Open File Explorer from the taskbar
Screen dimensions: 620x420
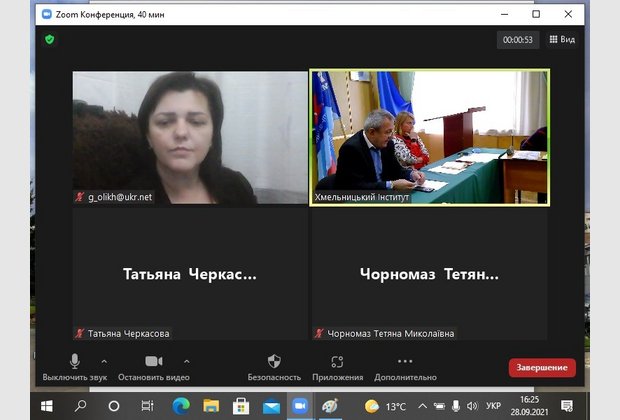click(211, 406)
